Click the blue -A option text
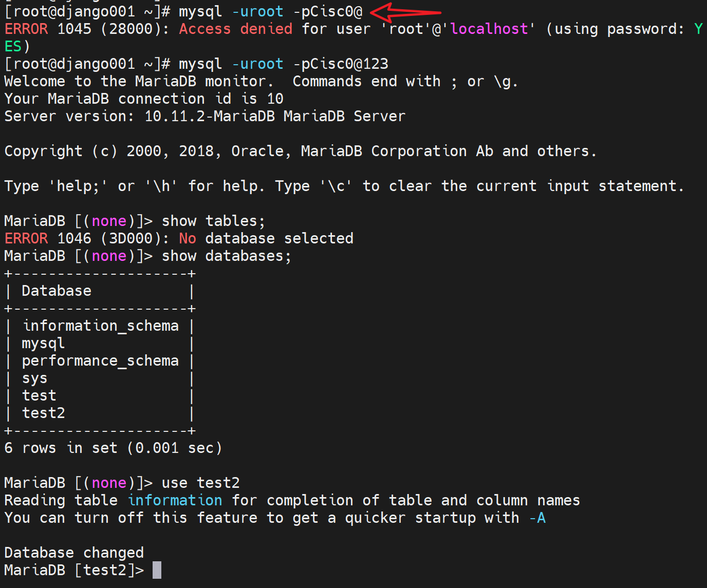 click(537, 518)
